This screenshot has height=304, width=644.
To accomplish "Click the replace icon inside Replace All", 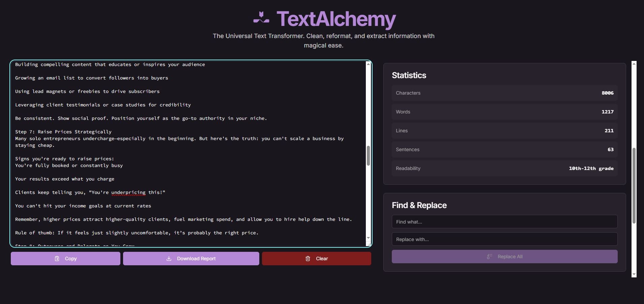I will pyautogui.click(x=490, y=256).
